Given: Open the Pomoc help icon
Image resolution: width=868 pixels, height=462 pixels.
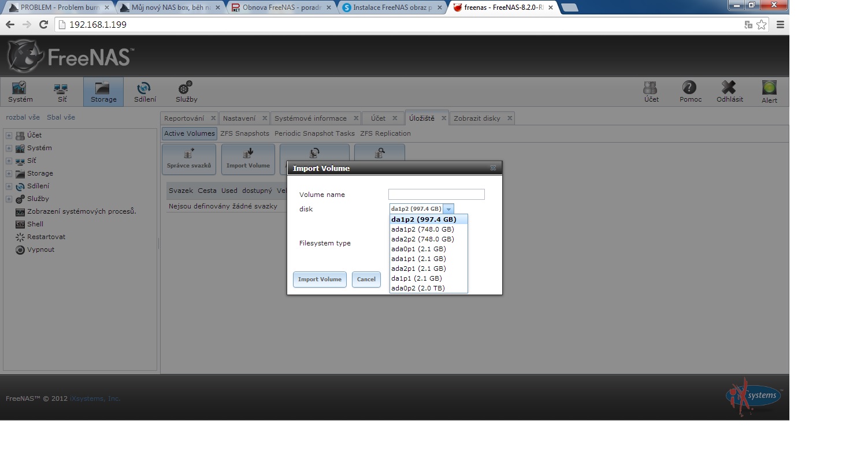Looking at the screenshot, I should 690,92.
